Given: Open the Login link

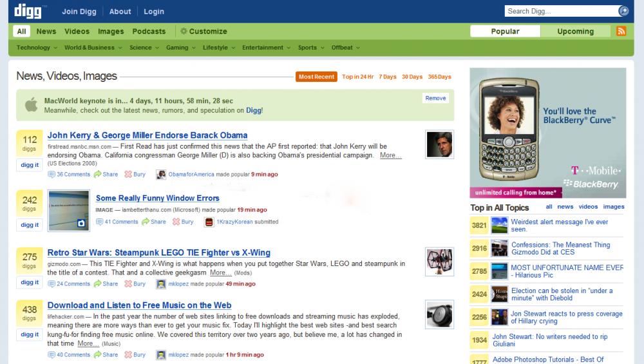Looking at the screenshot, I should coord(154,12).
